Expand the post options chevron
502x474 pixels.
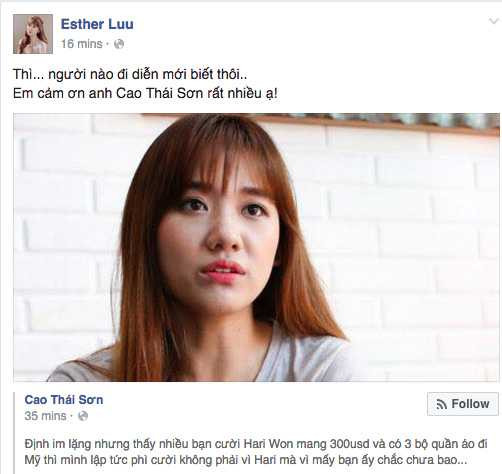[493, 22]
